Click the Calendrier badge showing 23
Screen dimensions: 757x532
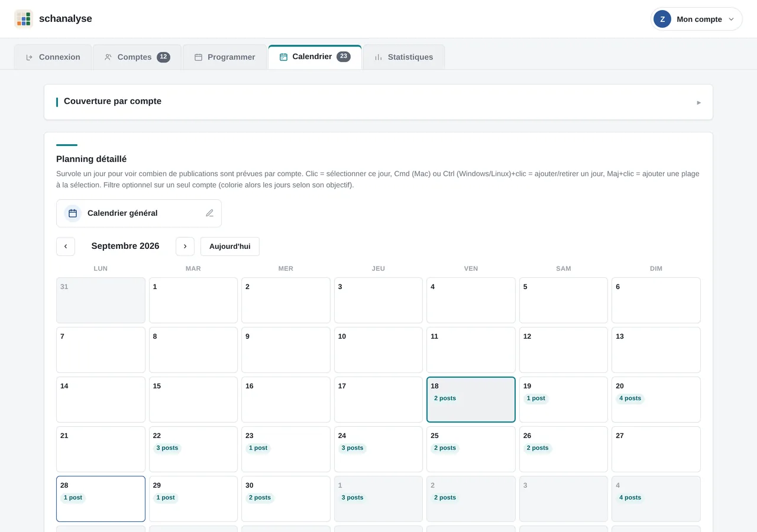coord(344,57)
